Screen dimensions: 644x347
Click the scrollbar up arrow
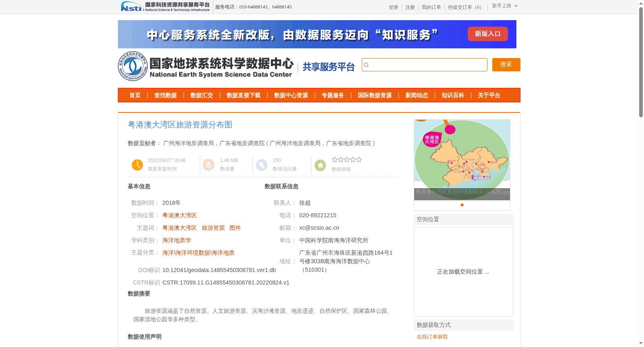[641, 3]
